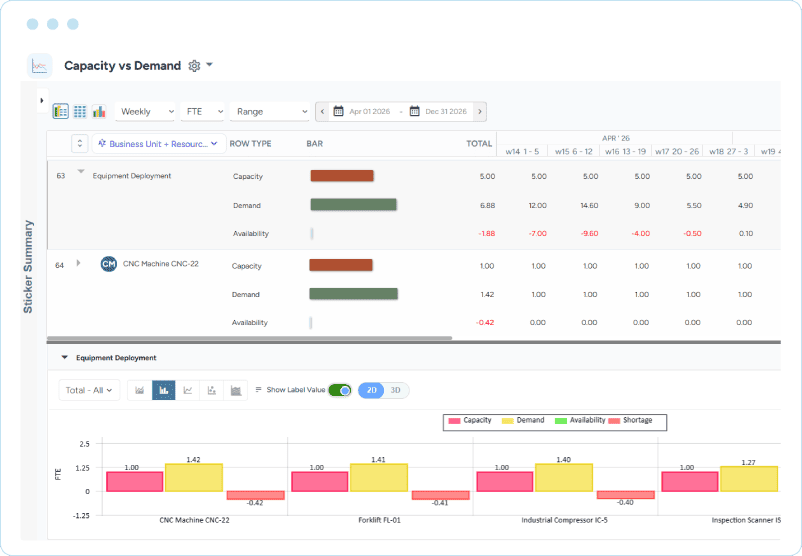802x556 pixels.
Task: Collapse the Equipment Deployment row 63
Action: click(80, 172)
